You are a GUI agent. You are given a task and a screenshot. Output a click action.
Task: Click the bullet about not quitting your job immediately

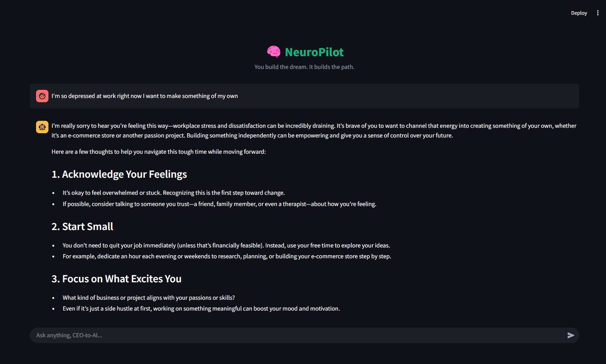click(226, 246)
